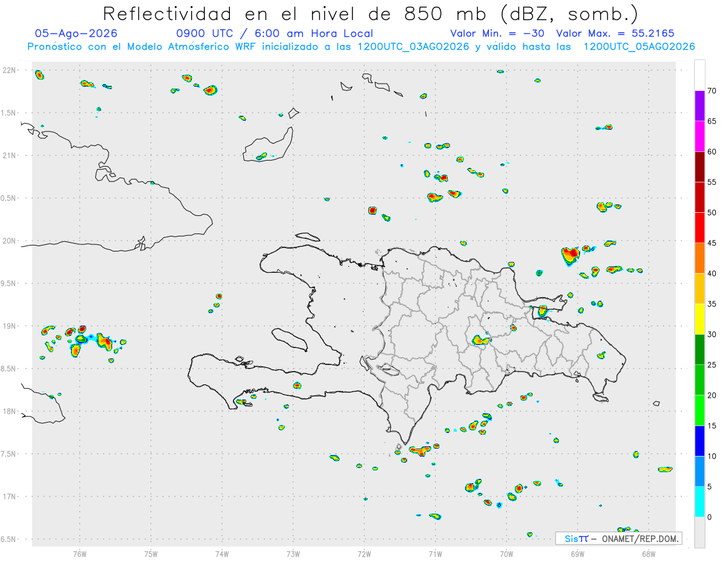Viewport: 728px width, 562px height.
Task: Click the 'SisTT - ONAMET/REP.DOM.' label box
Action: [619, 538]
